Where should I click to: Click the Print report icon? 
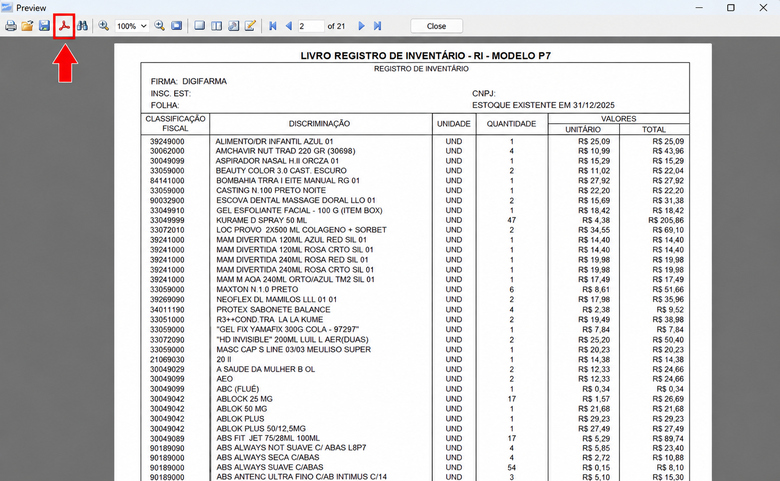[10, 26]
